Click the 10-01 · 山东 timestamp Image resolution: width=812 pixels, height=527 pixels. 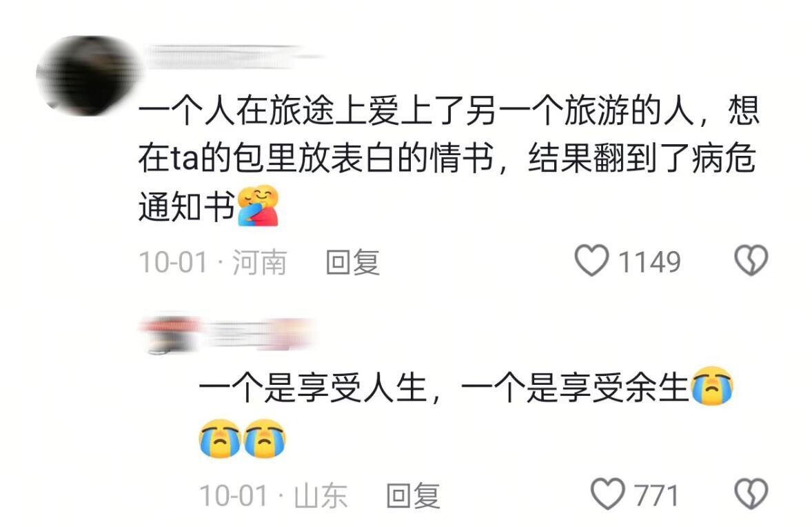coord(274,495)
